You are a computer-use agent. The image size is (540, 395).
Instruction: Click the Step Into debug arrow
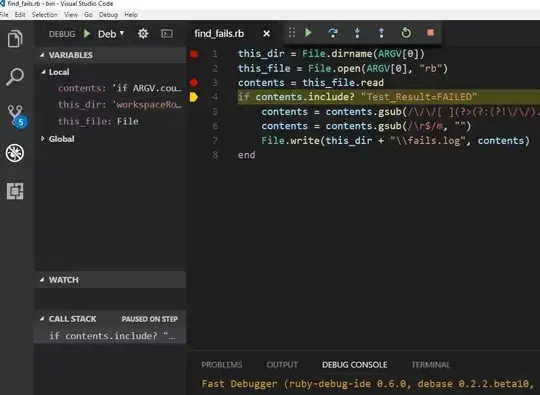[357, 33]
